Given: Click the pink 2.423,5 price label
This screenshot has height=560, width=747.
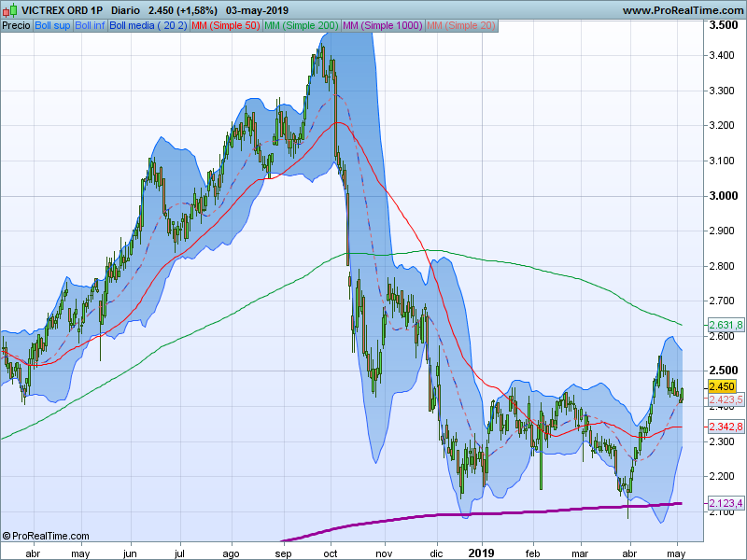Looking at the screenshot, I should tap(726, 399).
